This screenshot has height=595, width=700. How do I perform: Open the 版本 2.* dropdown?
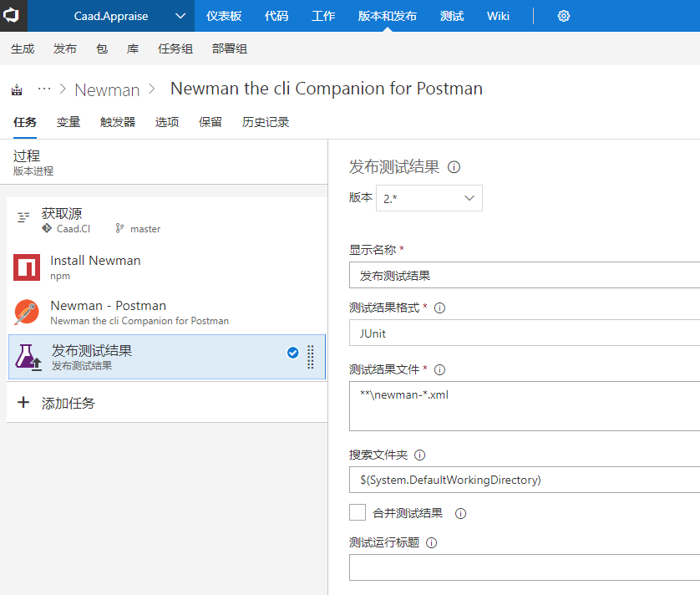point(429,198)
